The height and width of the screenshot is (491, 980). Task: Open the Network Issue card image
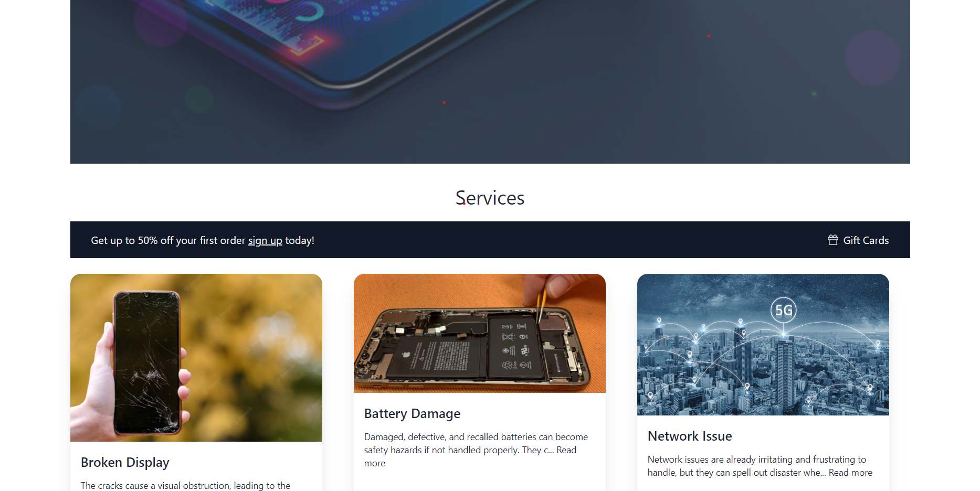click(x=763, y=344)
